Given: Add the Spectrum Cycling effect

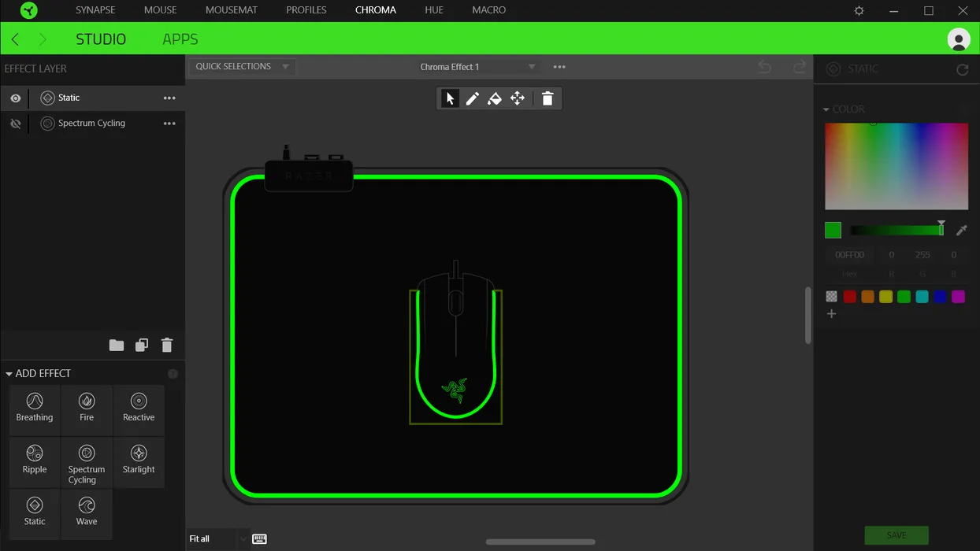Looking at the screenshot, I should click(x=87, y=462).
